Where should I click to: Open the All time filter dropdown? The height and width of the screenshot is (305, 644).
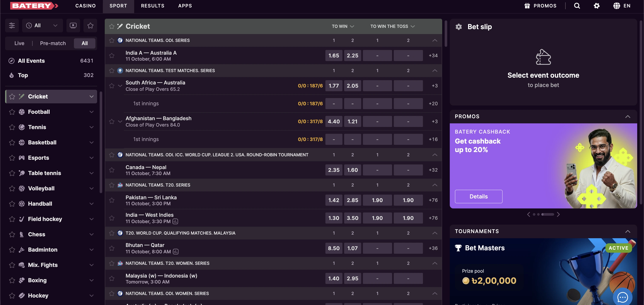tap(42, 26)
